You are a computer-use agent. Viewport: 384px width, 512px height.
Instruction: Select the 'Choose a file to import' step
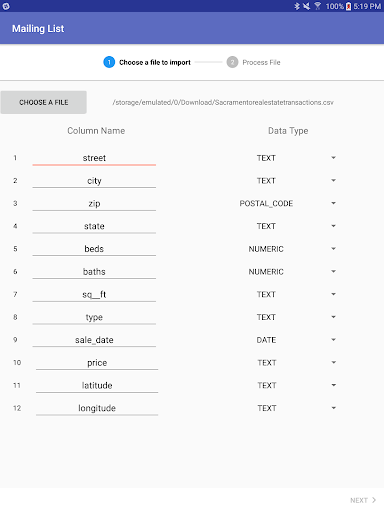tap(155, 62)
